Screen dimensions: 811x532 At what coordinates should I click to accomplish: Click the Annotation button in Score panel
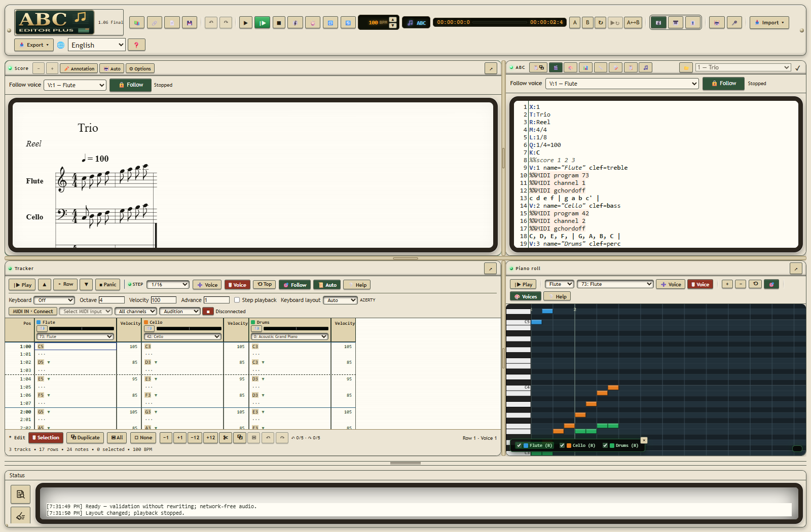point(79,68)
